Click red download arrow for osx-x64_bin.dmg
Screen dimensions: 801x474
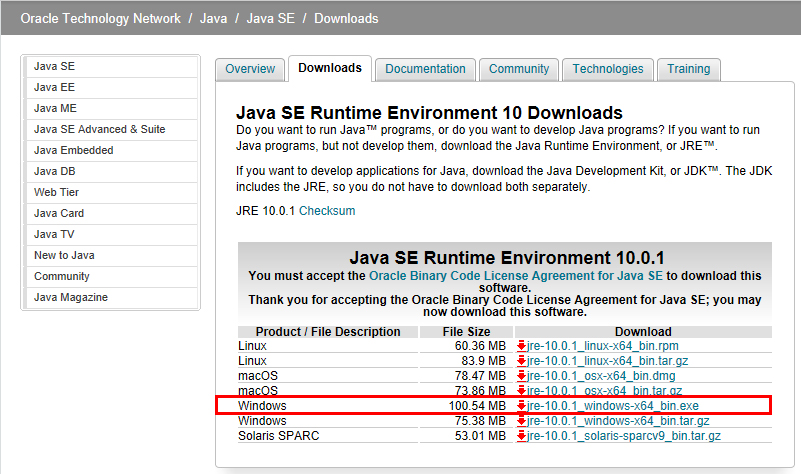(521, 376)
